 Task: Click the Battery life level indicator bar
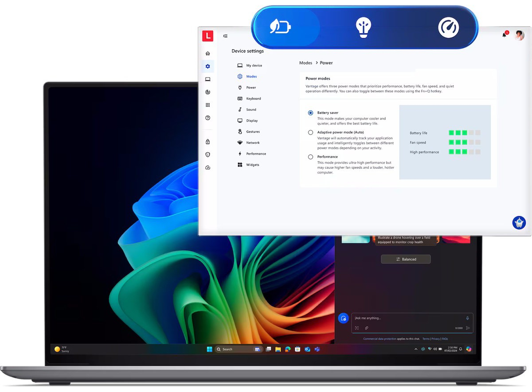pyautogui.click(x=464, y=133)
